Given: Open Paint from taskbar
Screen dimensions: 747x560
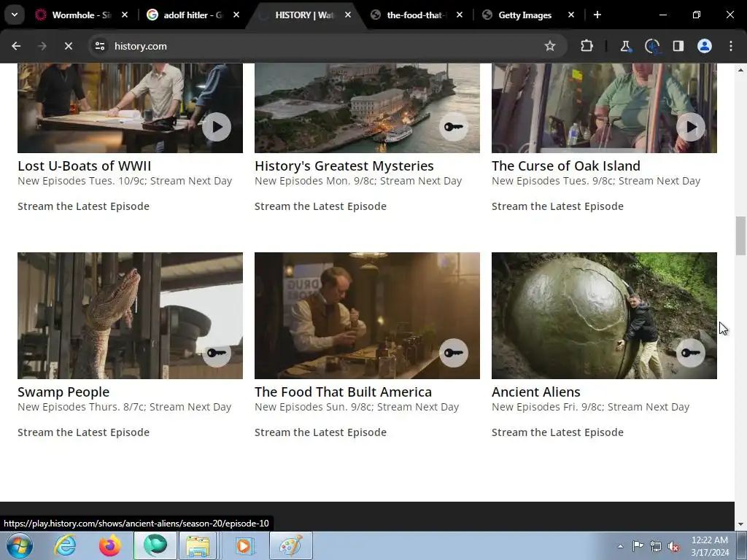Looking at the screenshot, I should [291, 545].
